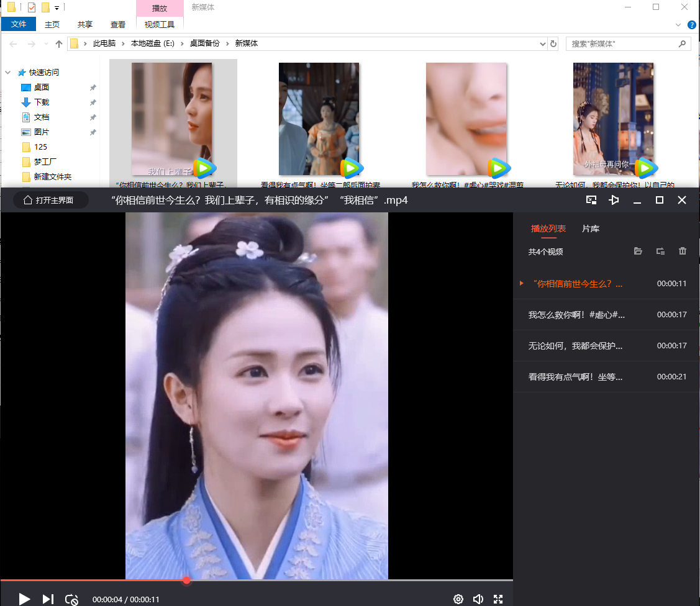Pin the player window on top
Image resolution: width=700 pixels, height=606 pixels.
coord(614,200)
